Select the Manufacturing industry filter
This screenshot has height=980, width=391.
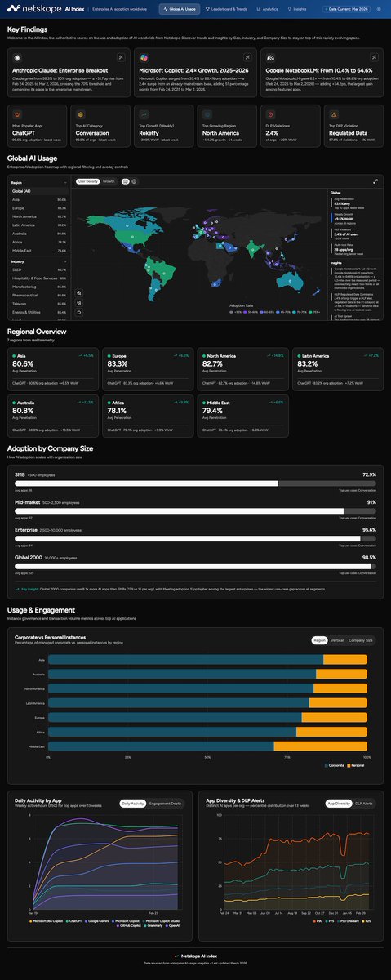click(39, 287)
